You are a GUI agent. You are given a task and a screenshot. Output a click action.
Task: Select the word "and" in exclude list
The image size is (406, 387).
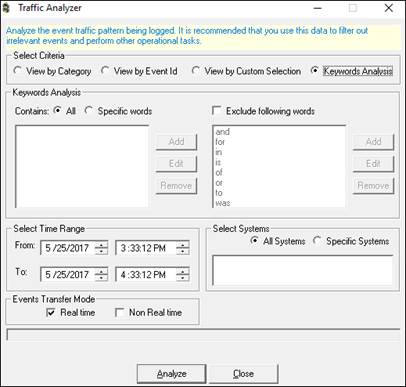click(x=222, y=132)
